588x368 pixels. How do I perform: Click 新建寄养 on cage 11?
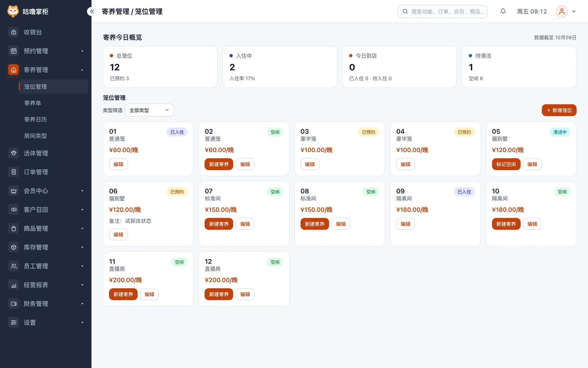123,294
